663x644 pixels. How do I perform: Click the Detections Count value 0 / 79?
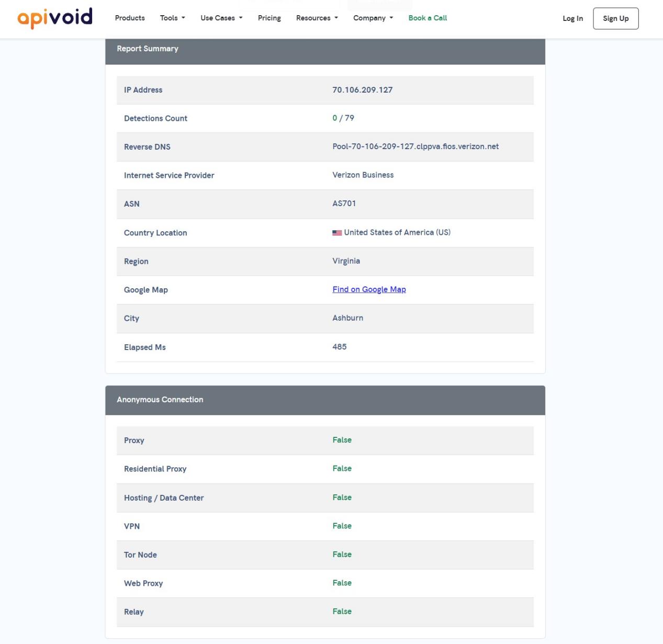coord(343,118)
